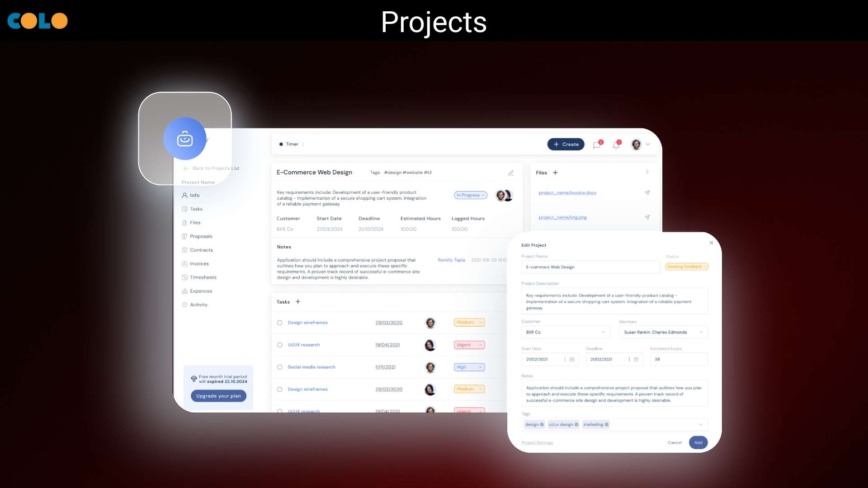Check the Social media research task circle
Viewport: 868px width, 488px height.
coord(280,367)
